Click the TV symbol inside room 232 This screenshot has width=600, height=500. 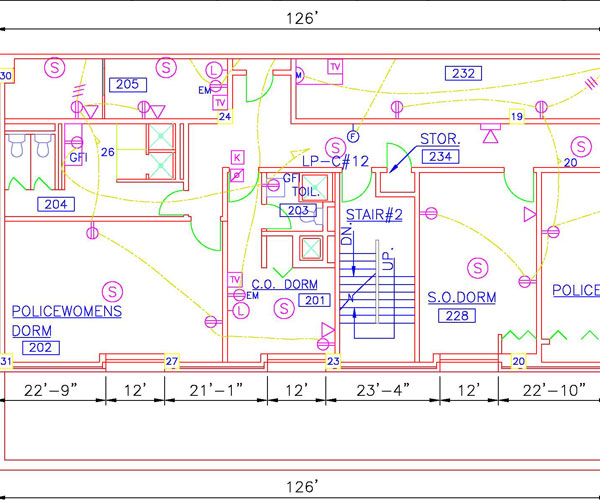pyautogui.click(x=335, y=67)
